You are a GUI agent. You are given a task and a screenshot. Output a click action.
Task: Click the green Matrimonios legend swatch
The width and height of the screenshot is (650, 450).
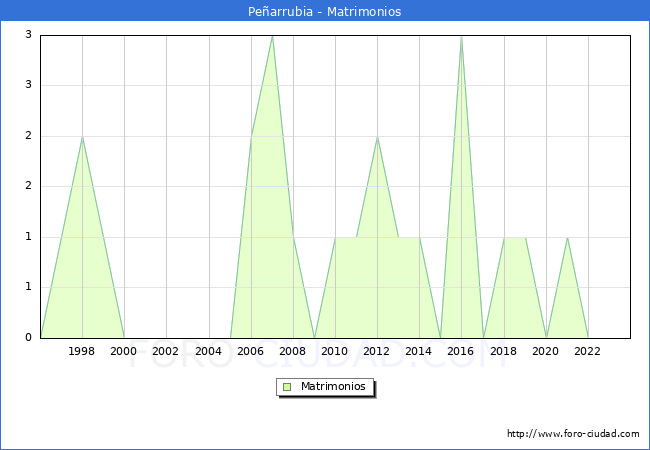(x=287, y=387)
